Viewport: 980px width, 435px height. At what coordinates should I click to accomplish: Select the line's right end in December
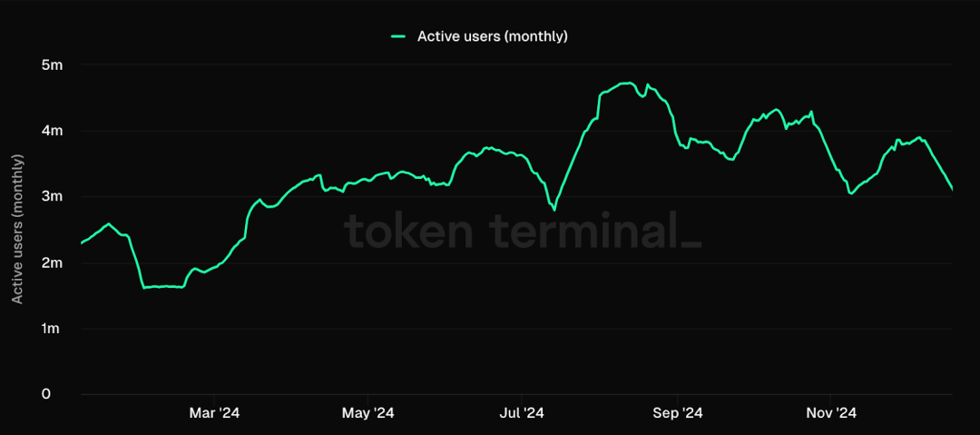pos(952,189)
